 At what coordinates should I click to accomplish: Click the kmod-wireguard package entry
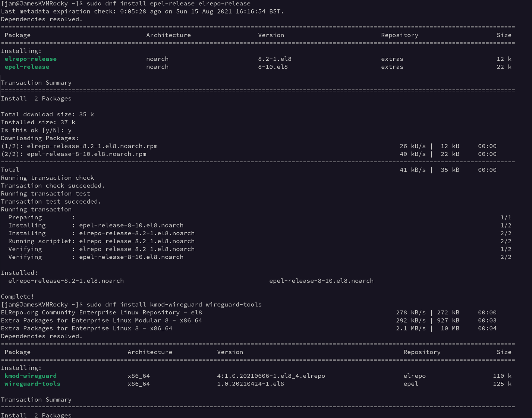(31, 375)
